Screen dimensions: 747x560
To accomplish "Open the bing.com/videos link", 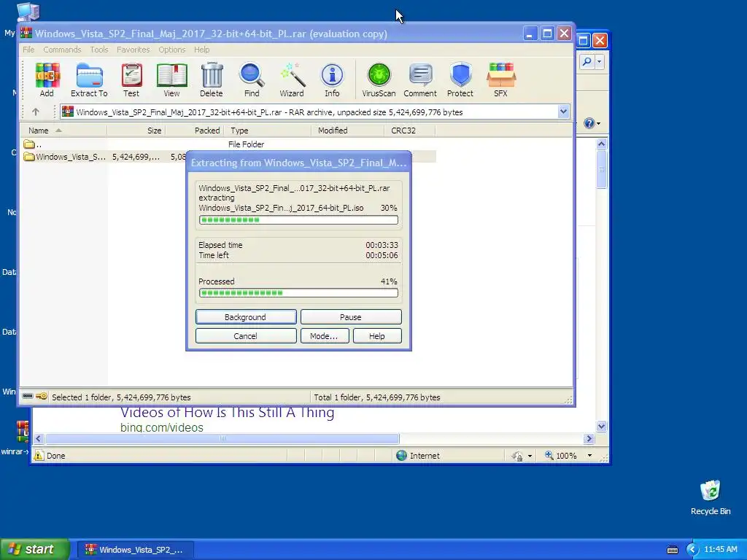I will [x=162, y=427].
